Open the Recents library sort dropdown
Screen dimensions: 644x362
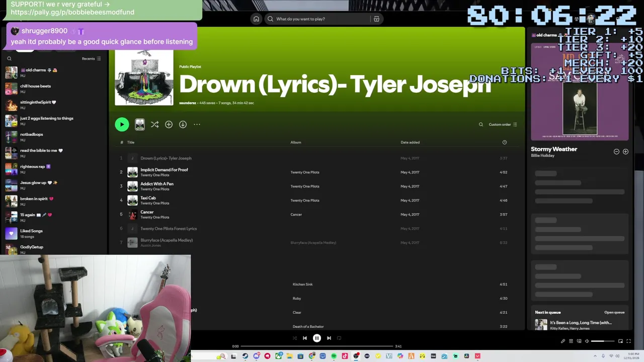tap(92, 59)
